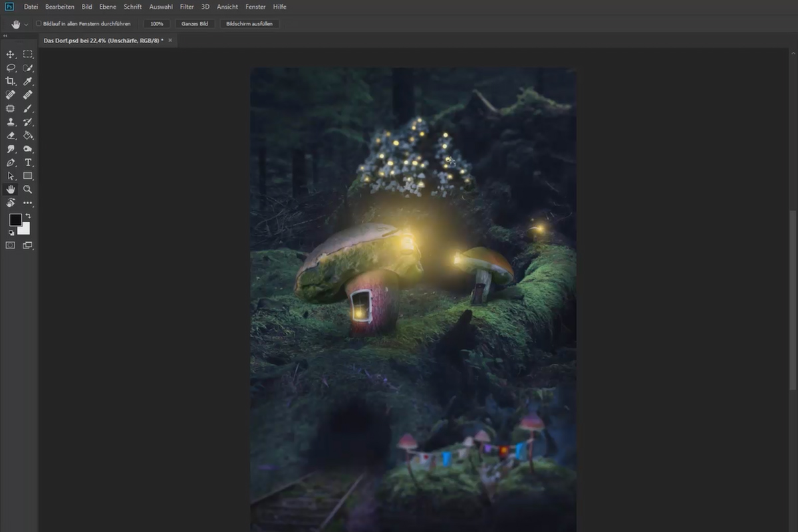798x532 pixels.
Task: Select the Crop tool
Action: pos(11,81)
